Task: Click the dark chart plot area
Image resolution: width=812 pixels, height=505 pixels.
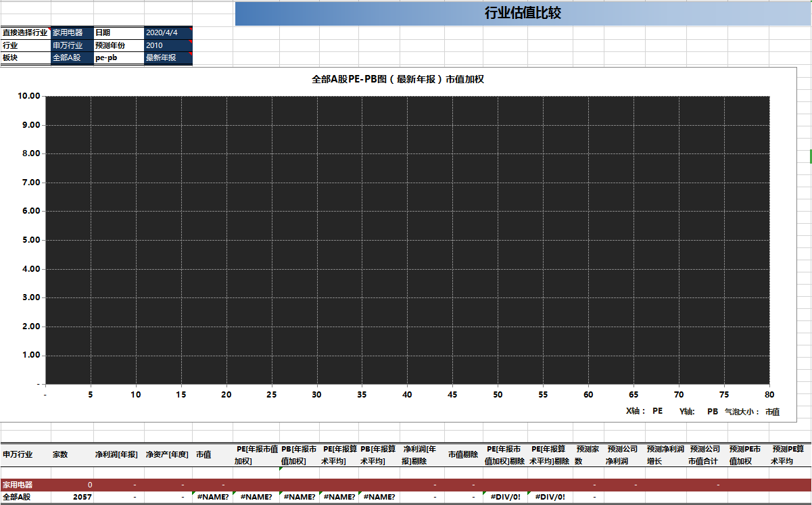Action: click(x=407, y=240)
